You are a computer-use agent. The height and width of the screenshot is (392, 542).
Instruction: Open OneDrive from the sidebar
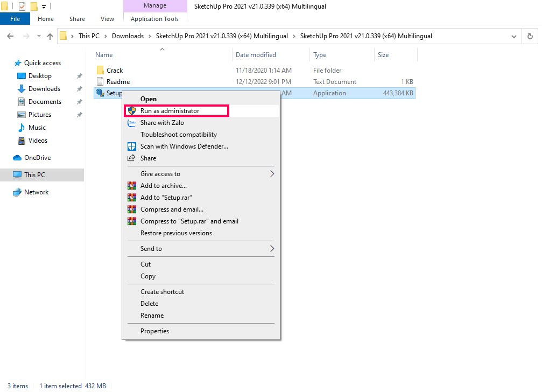(x=37, y=158)
